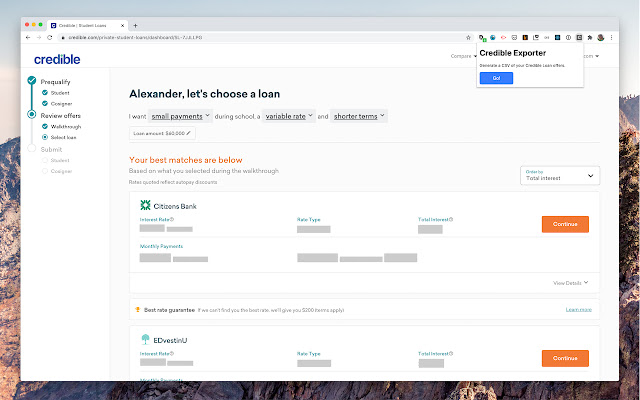
Task: Continue with the Citizens Bank offer
Action: point(565,224)
